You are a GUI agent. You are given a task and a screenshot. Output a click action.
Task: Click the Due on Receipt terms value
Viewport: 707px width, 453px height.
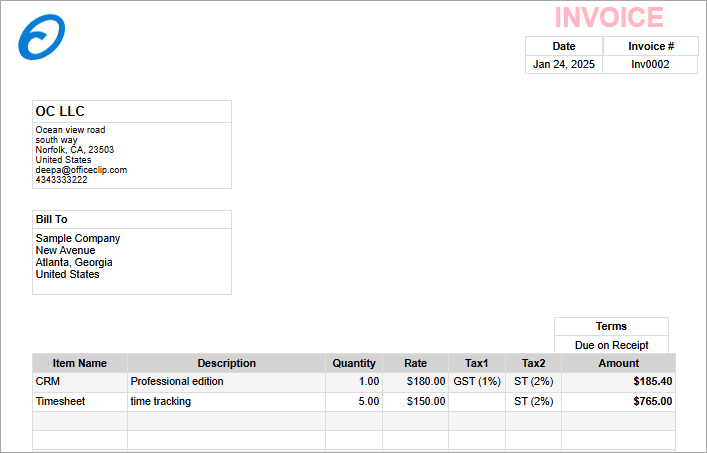[x=611, y=345]
